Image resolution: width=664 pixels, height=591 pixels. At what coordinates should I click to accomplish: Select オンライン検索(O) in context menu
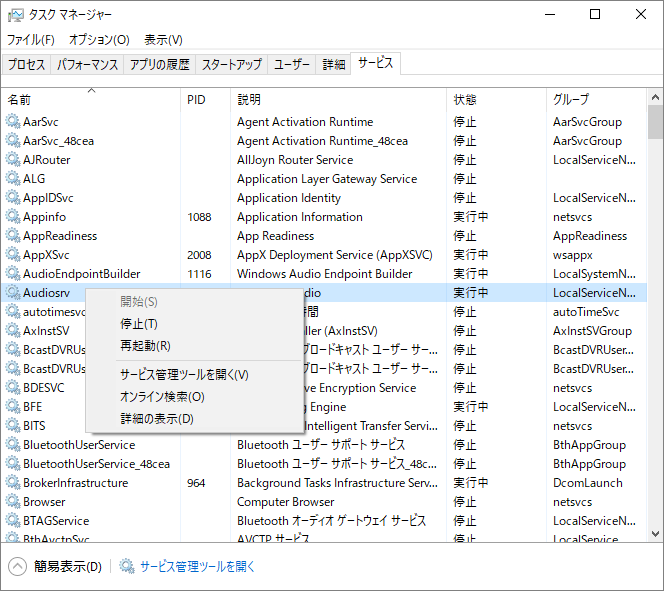point(194,397)
